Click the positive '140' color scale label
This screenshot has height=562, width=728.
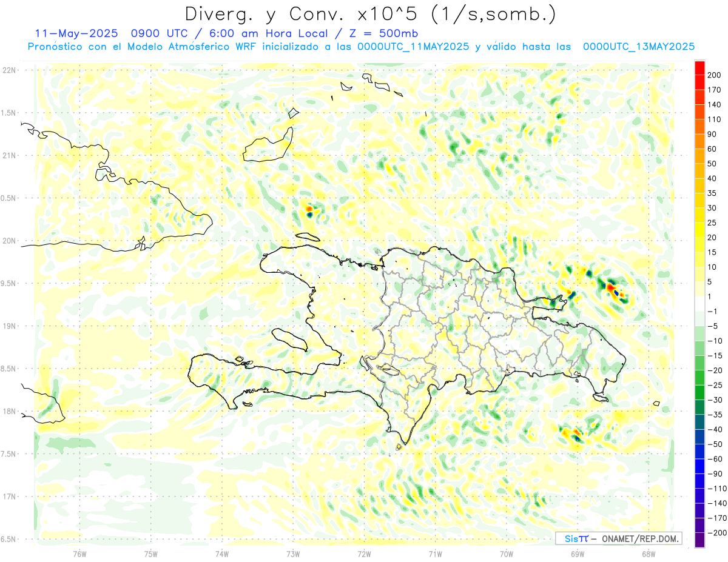pyautogui.click(x=714, y=104)
